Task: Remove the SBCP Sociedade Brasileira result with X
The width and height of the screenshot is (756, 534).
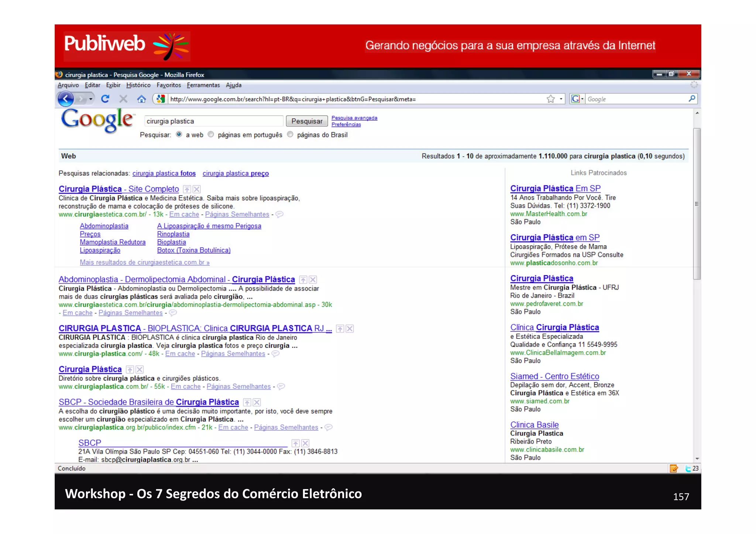Action: tap(257, 403)
